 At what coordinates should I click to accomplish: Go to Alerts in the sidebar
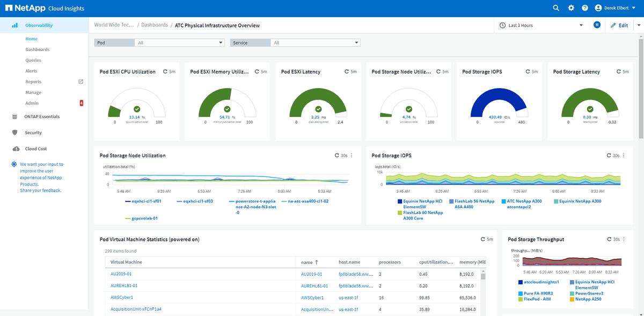coord(31,71)
